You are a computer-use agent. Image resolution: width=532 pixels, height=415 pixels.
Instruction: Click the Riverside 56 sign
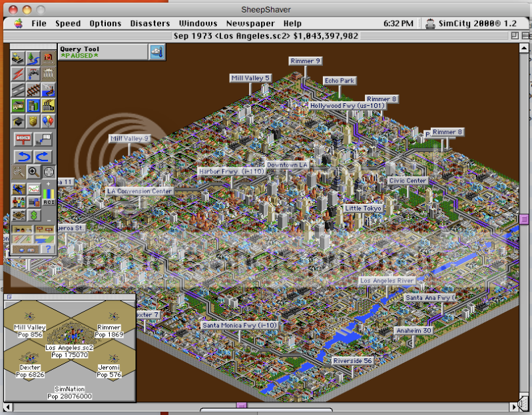[x=352, y=360]
